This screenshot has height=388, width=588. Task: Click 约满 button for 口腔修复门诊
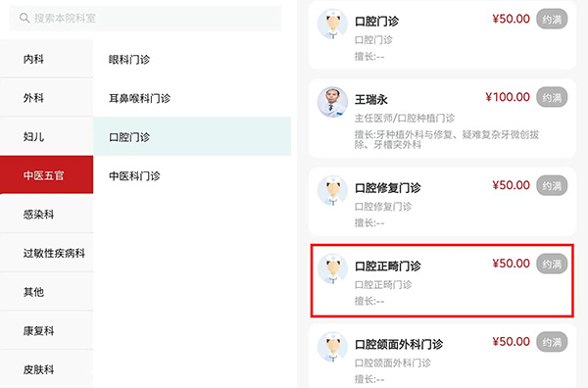click(x=552, y=185)
